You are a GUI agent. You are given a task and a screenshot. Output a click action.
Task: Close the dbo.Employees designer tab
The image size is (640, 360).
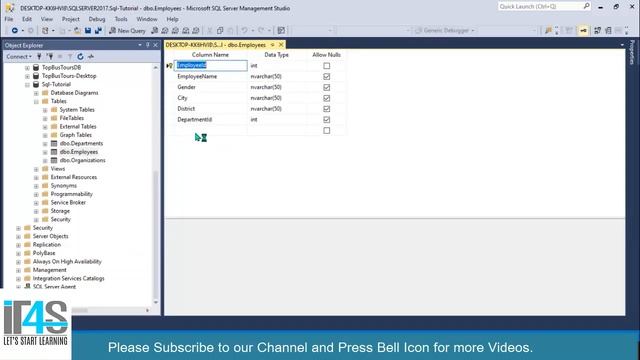tap(281, 45)
